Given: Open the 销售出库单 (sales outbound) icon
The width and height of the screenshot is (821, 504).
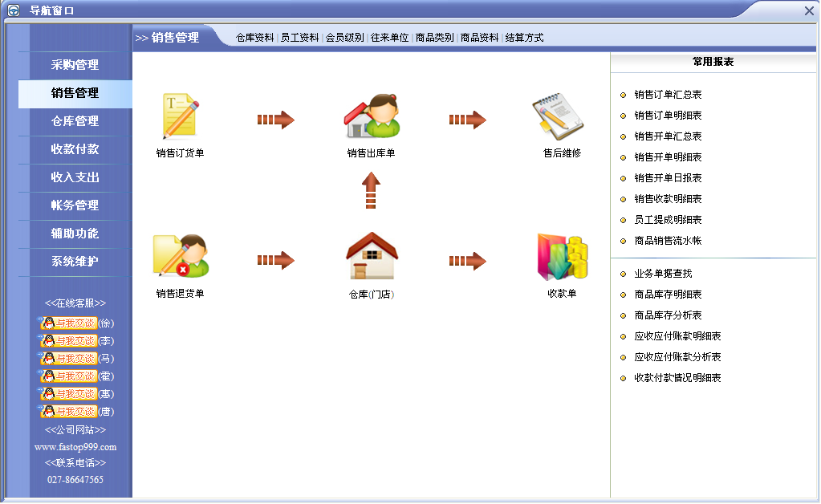Looking at the screenshot, I should 371,116.
